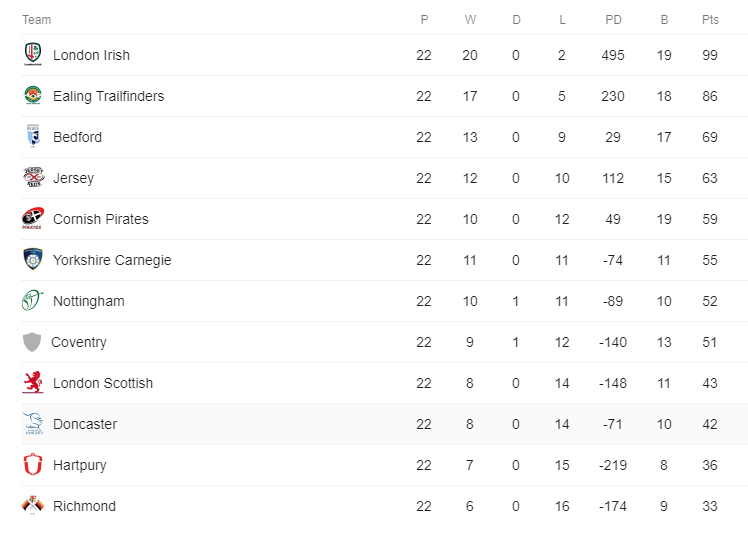Click the Yorkshire Carnegie team name
Screen dimensions: 748x544
(x=112, y=260)
